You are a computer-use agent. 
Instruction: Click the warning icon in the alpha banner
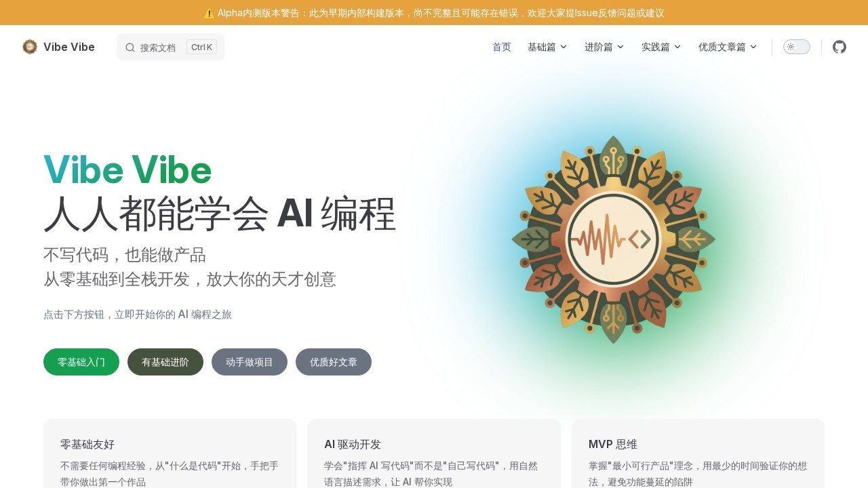coord(209,13)
